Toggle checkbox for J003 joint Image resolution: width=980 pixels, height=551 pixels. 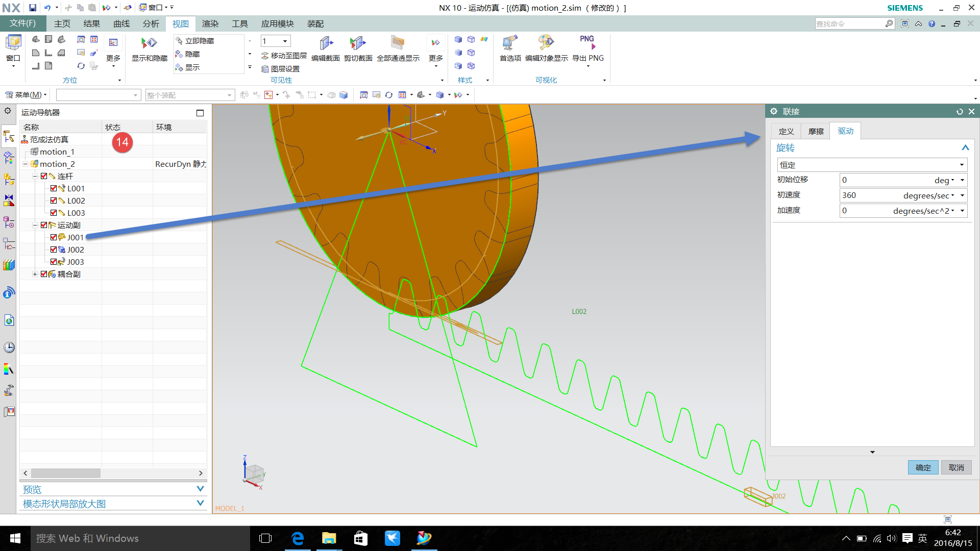pyautogui.click(x=54, y=262)
